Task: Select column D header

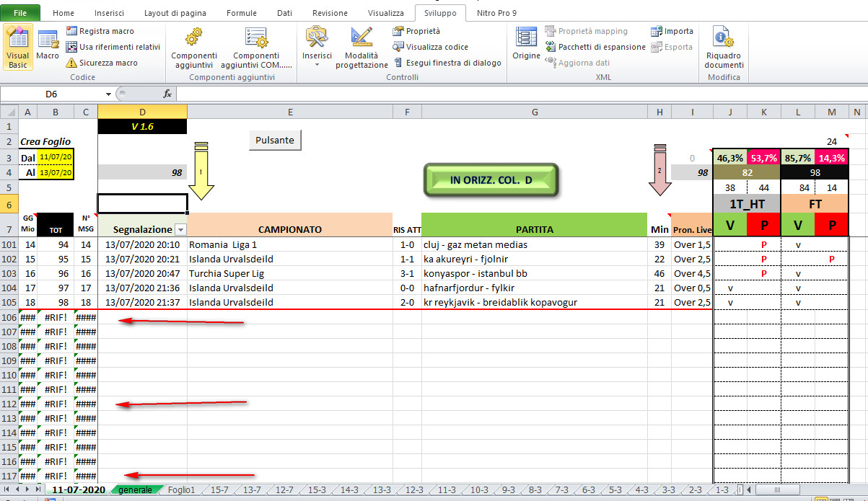Action: 142,112
